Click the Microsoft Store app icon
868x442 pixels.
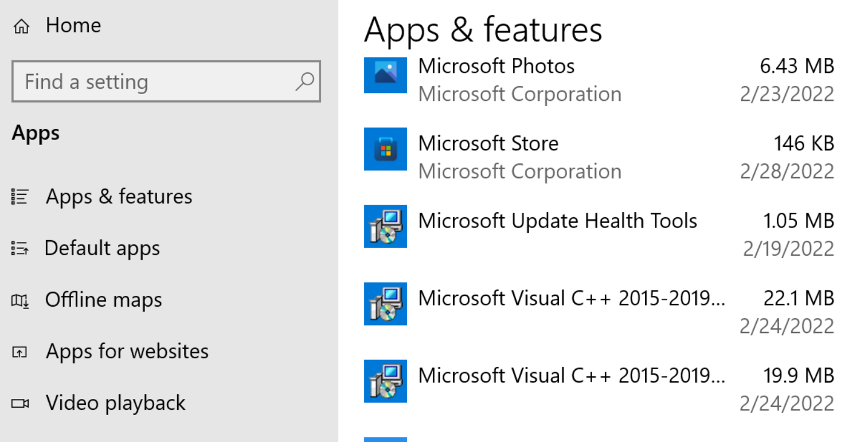tap(385, 149)
